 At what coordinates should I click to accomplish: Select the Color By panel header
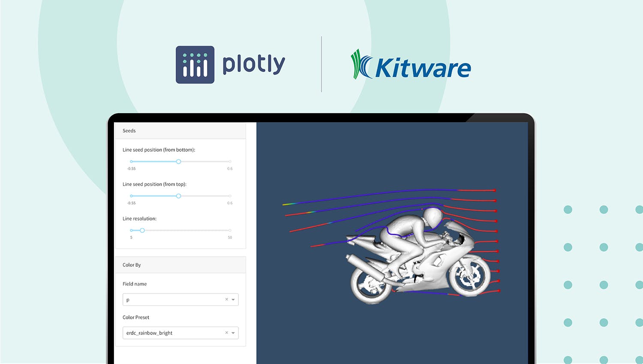[180, 265]
